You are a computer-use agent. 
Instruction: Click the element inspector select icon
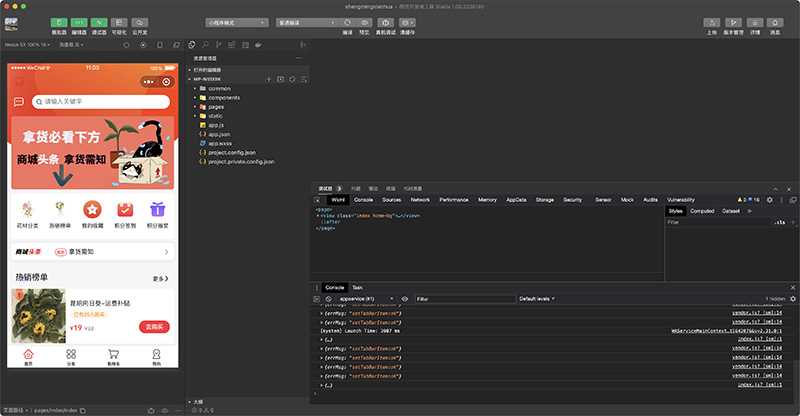(317, 200)
